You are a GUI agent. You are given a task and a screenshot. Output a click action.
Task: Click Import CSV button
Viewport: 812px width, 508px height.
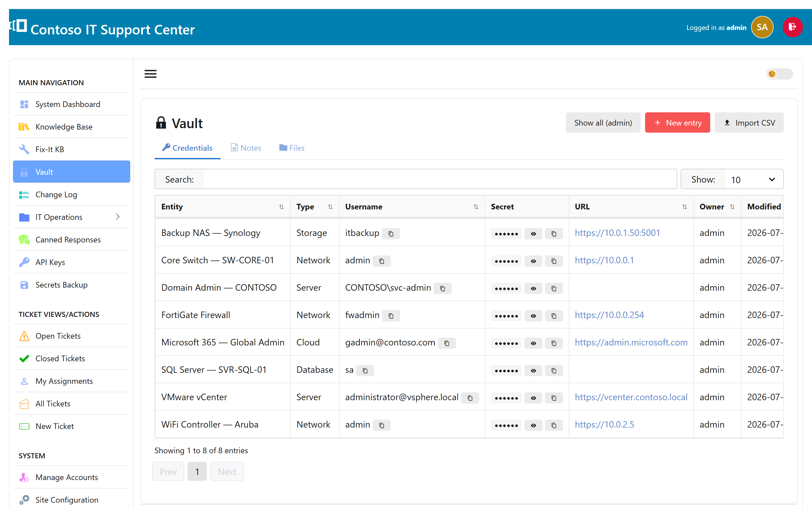point(749,123)
